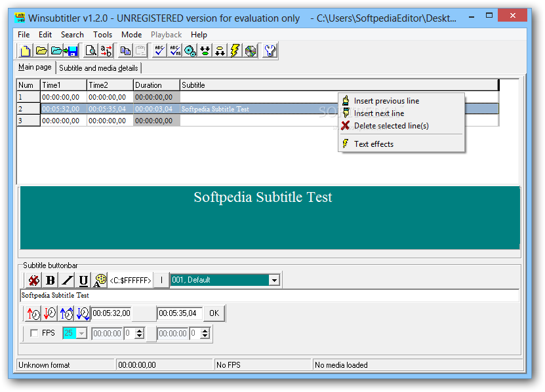Click the start time field 00:05:32,00

(111, 313)
